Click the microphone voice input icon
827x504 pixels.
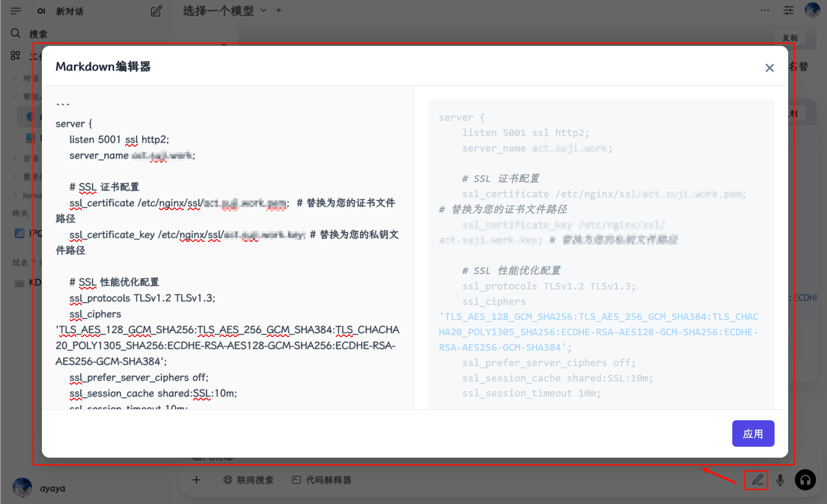click(780, 480)
